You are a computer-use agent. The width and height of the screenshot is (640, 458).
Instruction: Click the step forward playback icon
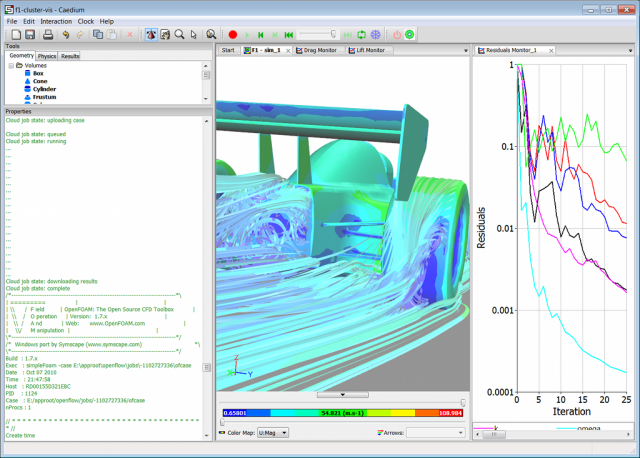pos(275,35)
